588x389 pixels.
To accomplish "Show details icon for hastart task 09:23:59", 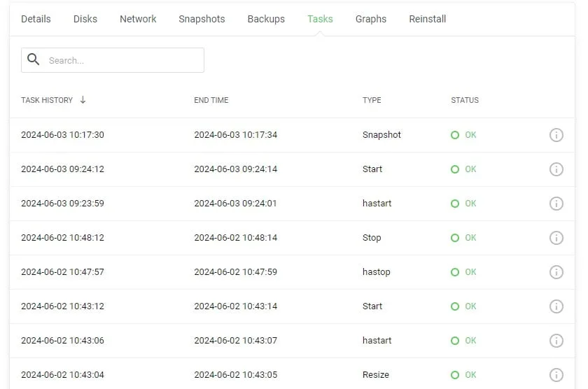I will [x=556, y=204].
